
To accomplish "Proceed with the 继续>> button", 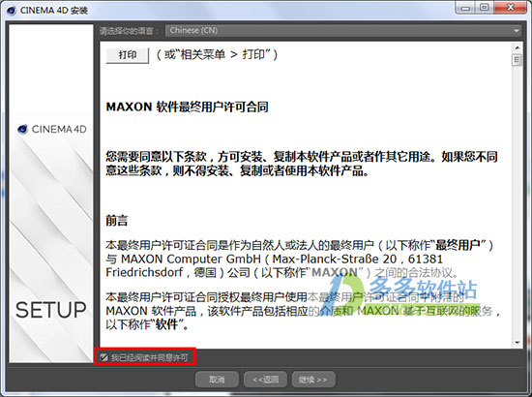I will (313, 379).
